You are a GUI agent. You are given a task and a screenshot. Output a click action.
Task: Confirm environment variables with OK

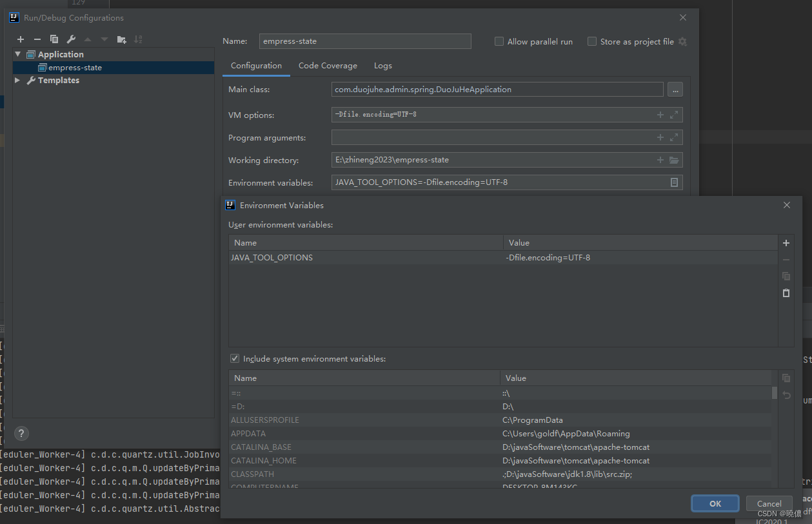click(715, 503)
